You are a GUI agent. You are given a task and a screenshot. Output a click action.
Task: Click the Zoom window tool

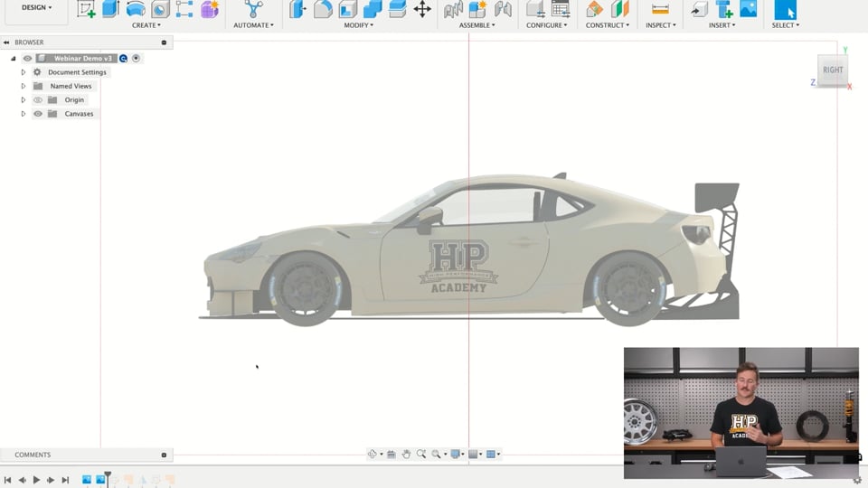pyautogui.click(x=421, y=455)
